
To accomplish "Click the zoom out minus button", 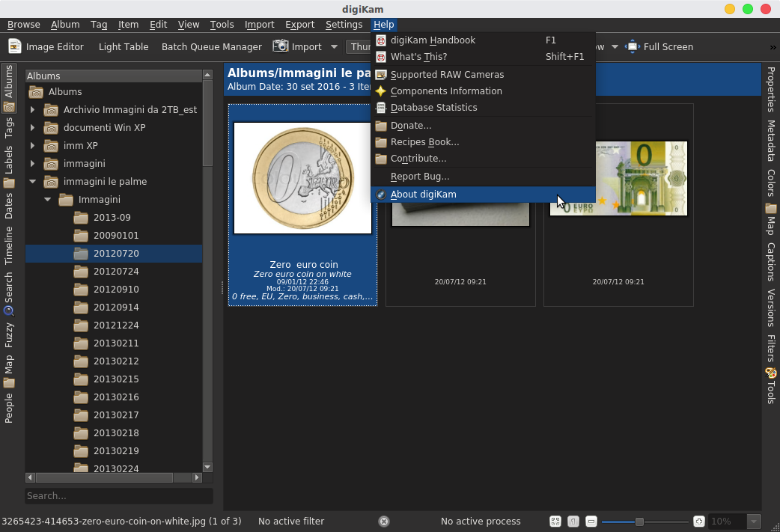I will [x=591, y=522].
